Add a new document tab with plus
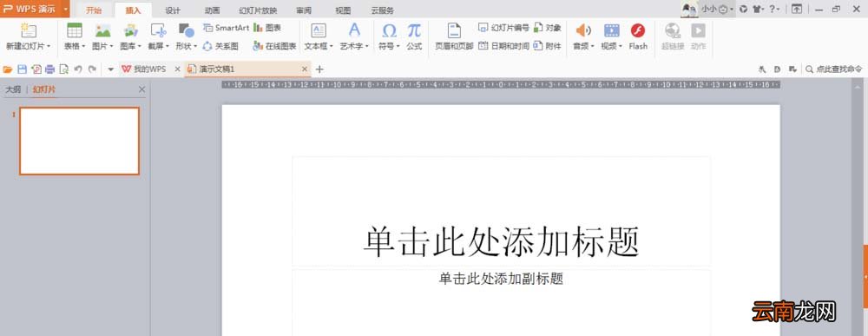868x336 pixels. pos(319,69)
